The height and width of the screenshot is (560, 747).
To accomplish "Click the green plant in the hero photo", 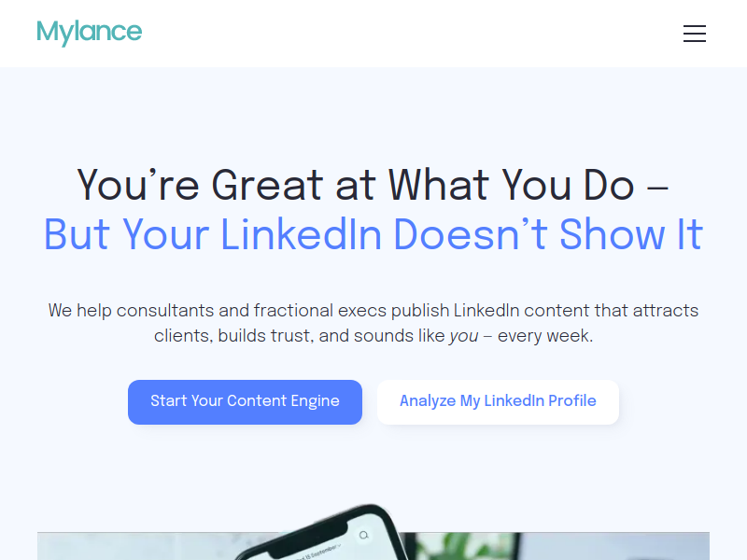I will point(476,545).
